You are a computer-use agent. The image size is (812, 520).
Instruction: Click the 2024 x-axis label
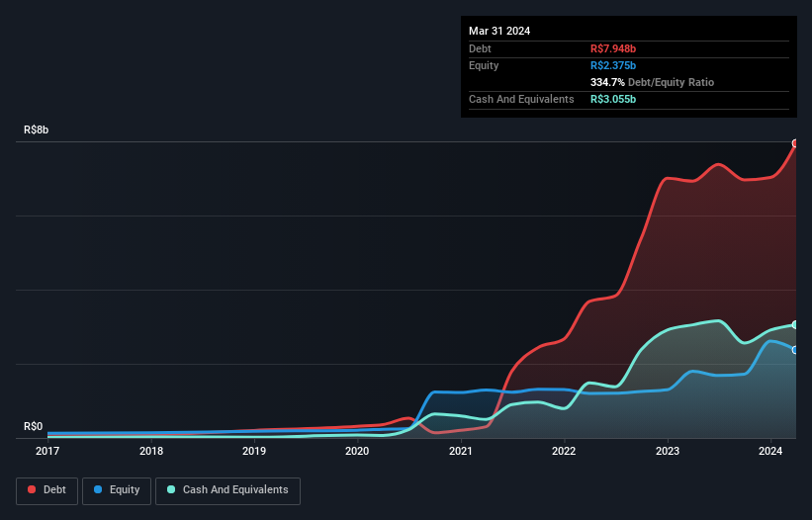point(770,451)
